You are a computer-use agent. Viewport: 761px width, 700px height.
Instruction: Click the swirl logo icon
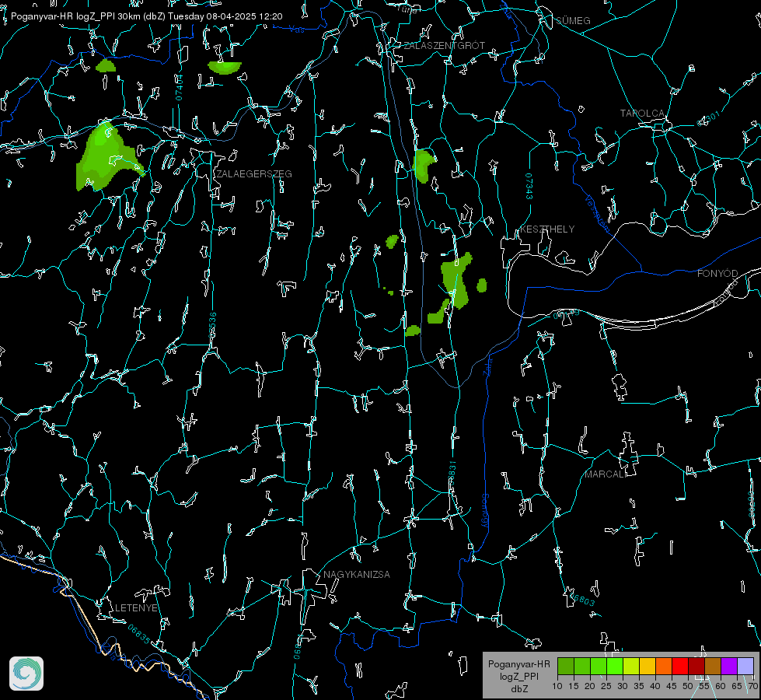(26, 674)
